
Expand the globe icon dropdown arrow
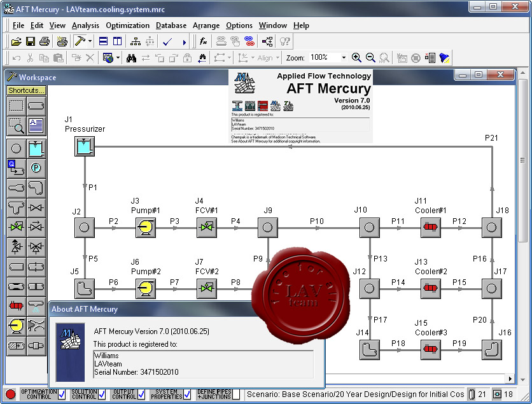point(118,58)
